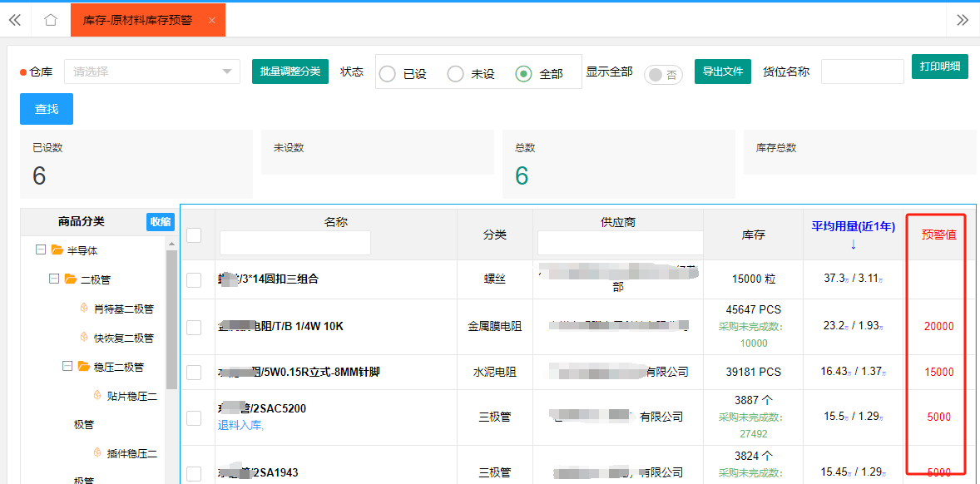Close the 库存-原材料库存预警 tab
This screenshot has height=484, width=980.
point(211,20)
